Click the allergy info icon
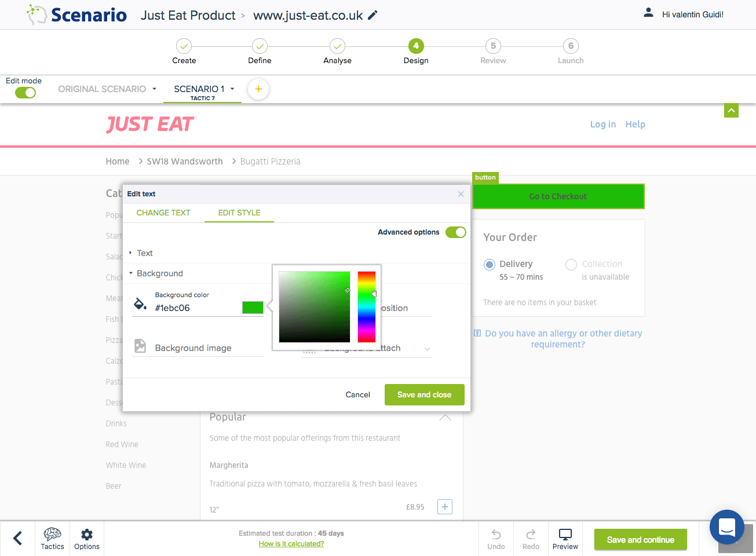 pyautogui.click(x=477, y=333)
